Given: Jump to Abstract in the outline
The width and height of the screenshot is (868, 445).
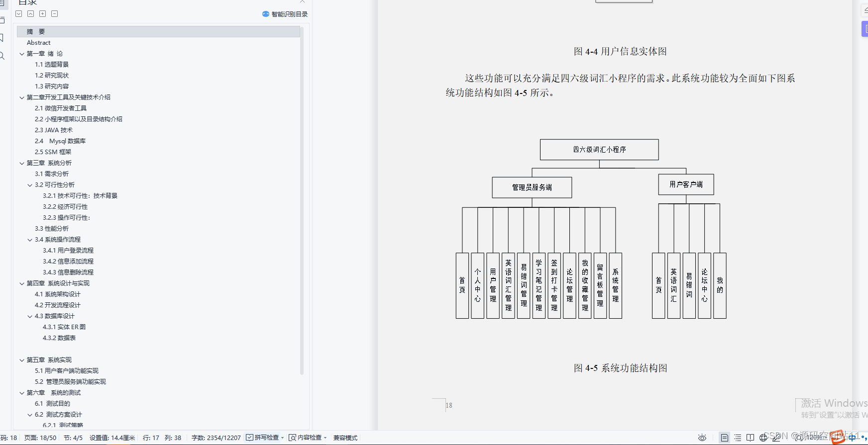Looking at the screenshot, I should [x=39, y=43].
